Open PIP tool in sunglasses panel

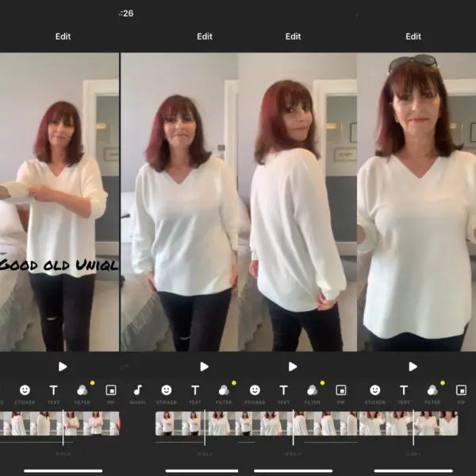tap(461, 390)
